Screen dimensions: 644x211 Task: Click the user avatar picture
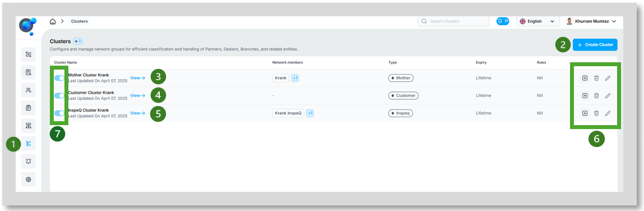click(569, 21)
